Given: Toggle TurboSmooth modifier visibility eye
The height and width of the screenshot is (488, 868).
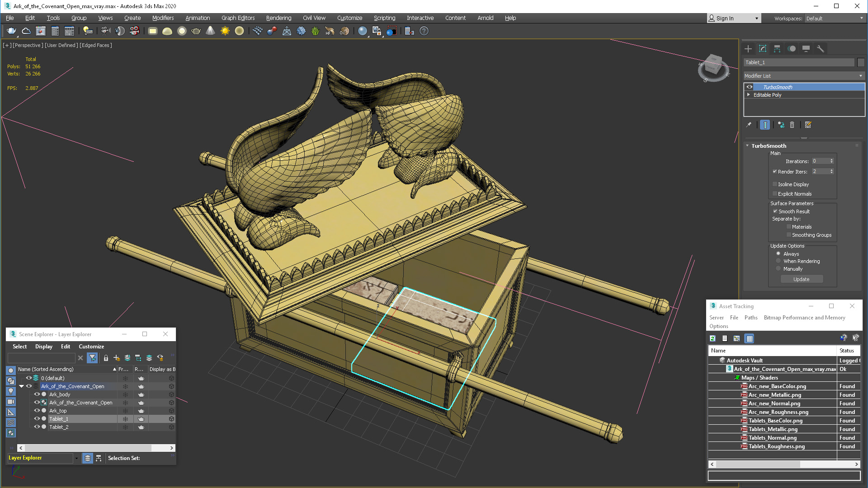Looking at the screenshot, I should 750,87.
